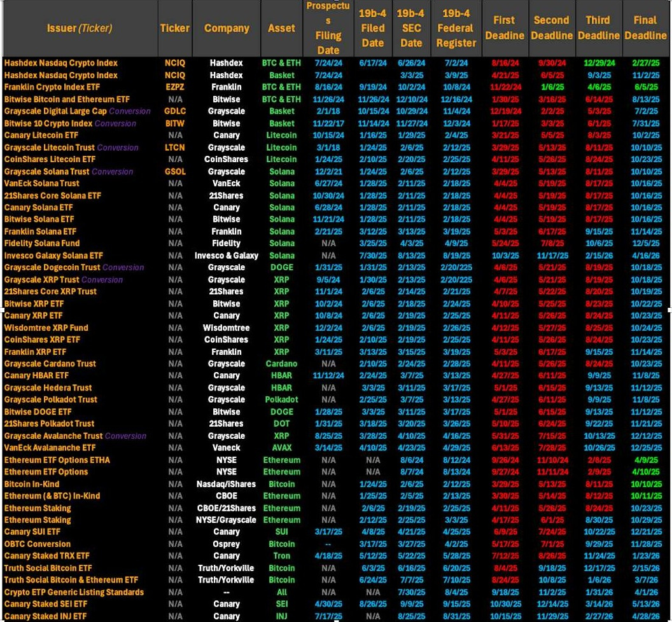
Task: Click the "Company" column header
Action: 227,28
